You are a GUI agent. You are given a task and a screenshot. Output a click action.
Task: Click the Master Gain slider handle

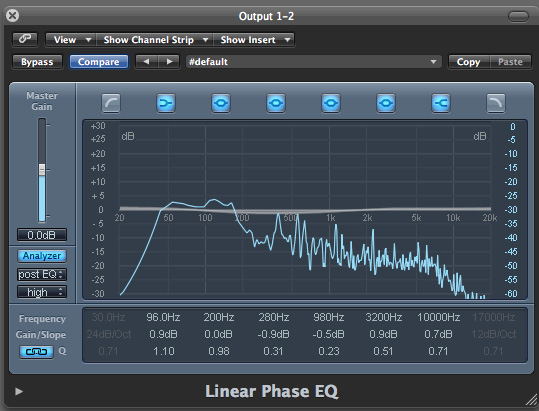(42, 170)
